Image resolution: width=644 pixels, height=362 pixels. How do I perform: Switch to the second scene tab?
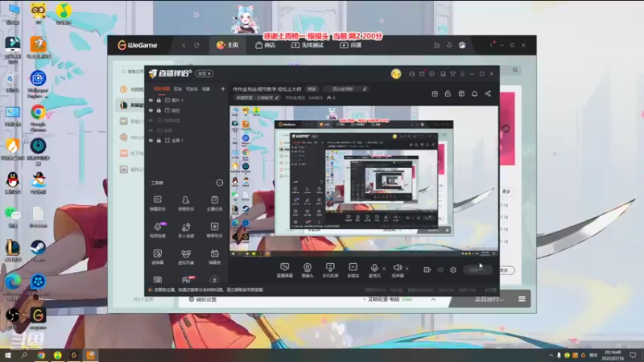point(177,88)
